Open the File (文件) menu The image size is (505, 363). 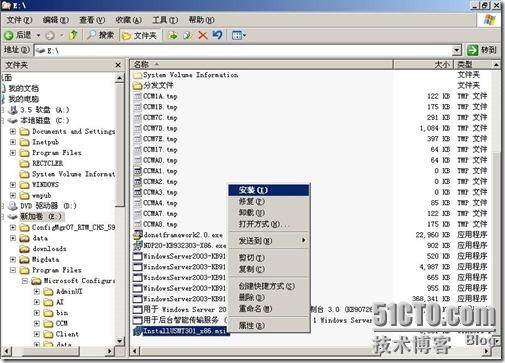[x=19, y=20]
